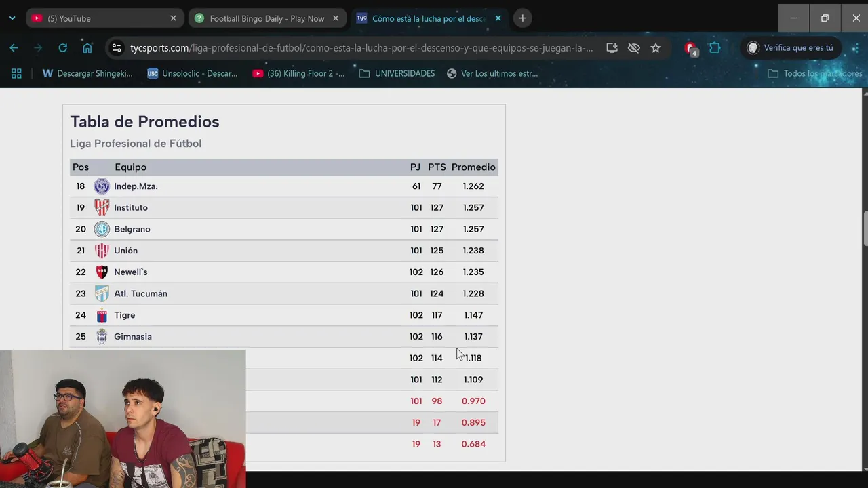Image resolution: width=868 pixels, height=488 pixels.
Task: Minimize the browser window
Action: tap(793, 18)
